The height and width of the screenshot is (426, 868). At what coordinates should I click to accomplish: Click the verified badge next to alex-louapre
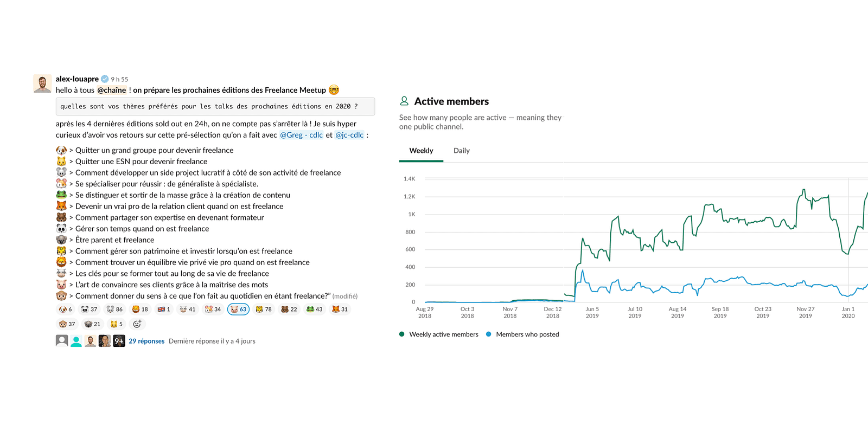[x=105, y=79]
